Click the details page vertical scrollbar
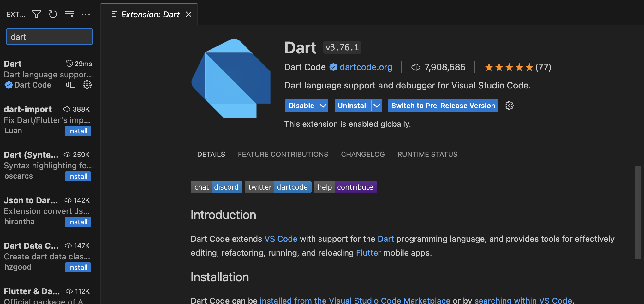 click(x=638, y=212)
